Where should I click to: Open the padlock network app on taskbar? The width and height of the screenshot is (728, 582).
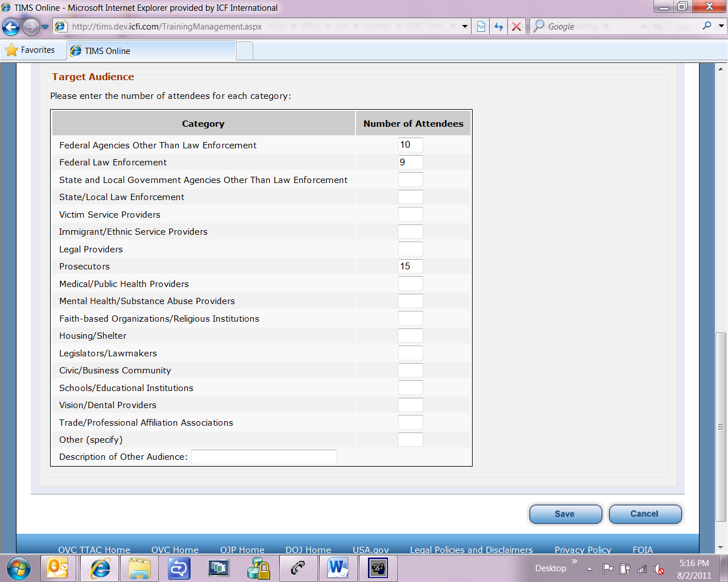[258, 568]
